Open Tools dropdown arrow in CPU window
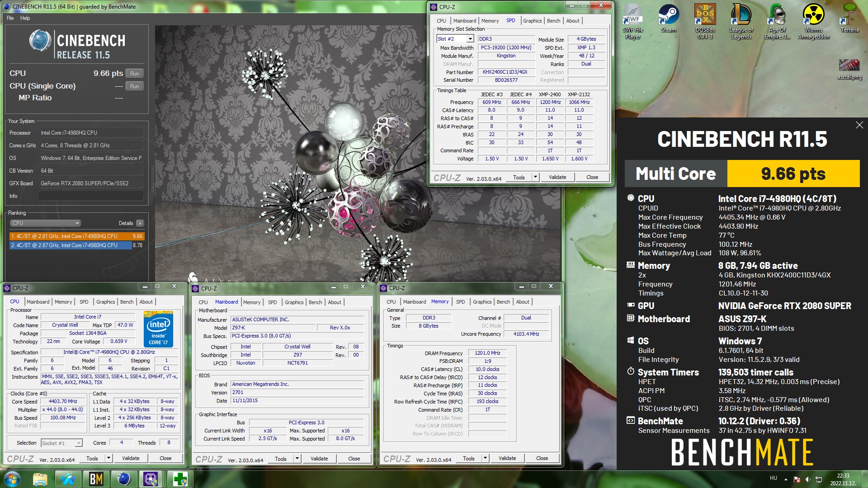Viewport: 868px width, 488px height. pos(108,458)
